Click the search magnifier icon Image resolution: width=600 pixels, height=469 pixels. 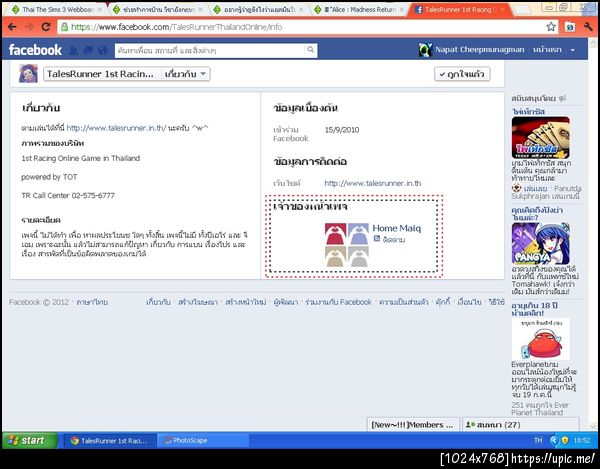(x=311, y=50)
